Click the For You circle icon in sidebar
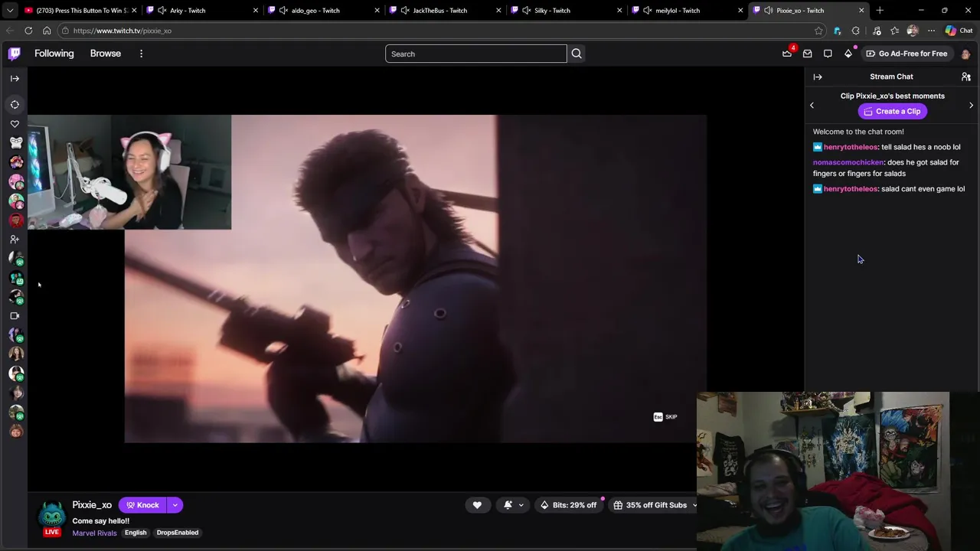 click(15, 105)
